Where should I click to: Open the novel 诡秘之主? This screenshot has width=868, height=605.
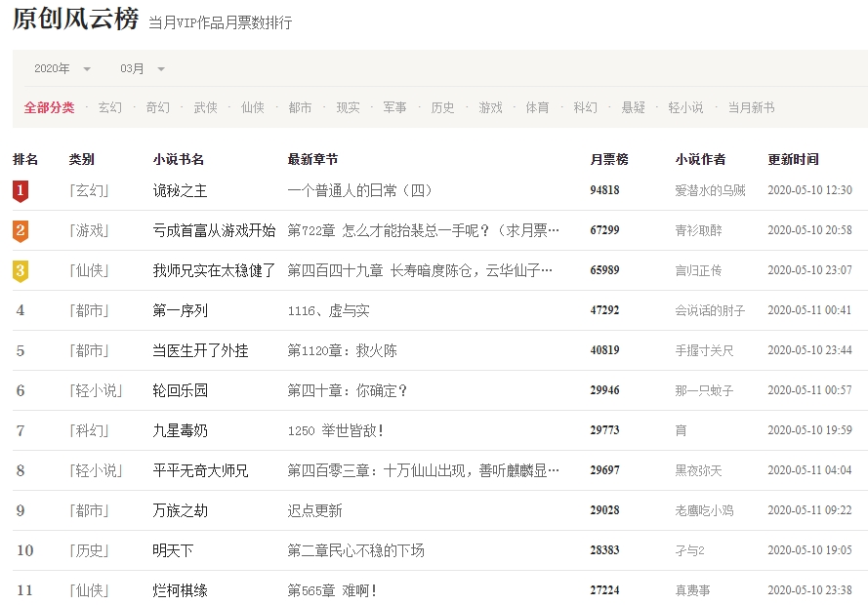181,191
